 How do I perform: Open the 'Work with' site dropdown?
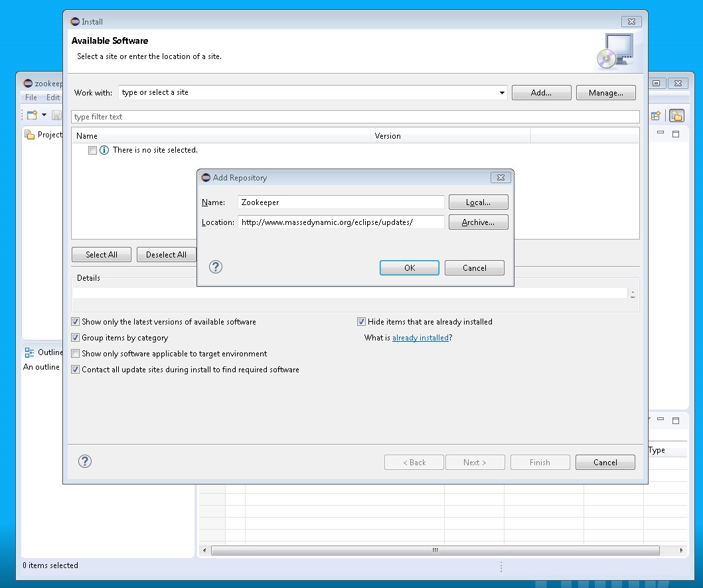[x=502, y=93]
